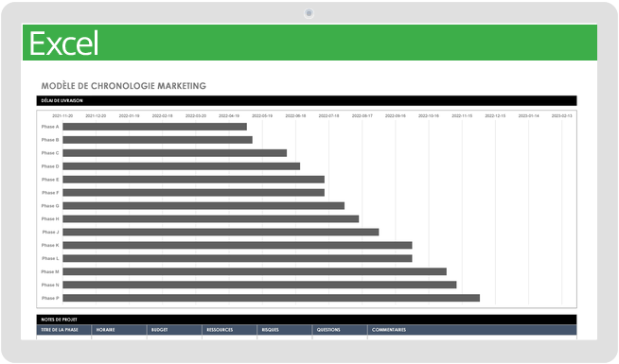Viewport: 619px width, 364px height.
Task: Select the 'RISQUES' column header
Action: (x=285, y=330)
